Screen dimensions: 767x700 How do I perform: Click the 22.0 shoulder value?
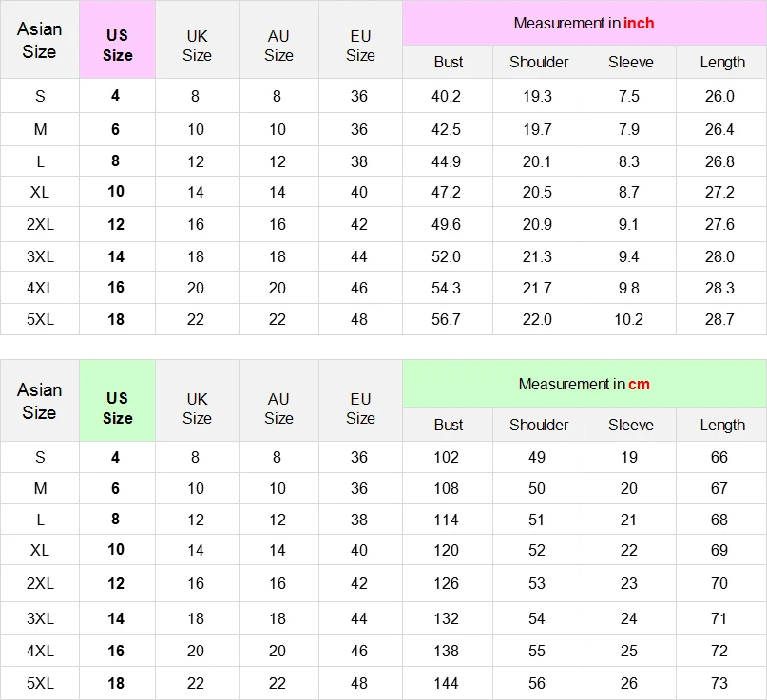coord(537,319)
